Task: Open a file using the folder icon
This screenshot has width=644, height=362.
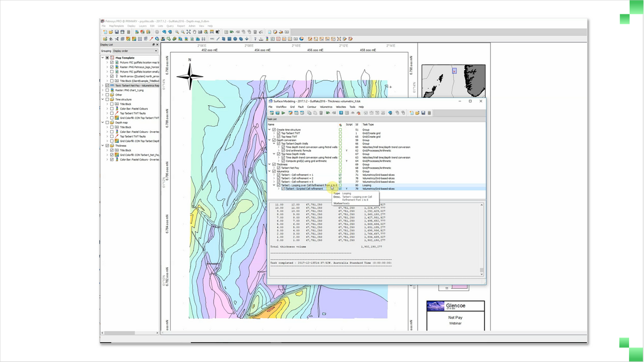Action: tap(416, 112)
